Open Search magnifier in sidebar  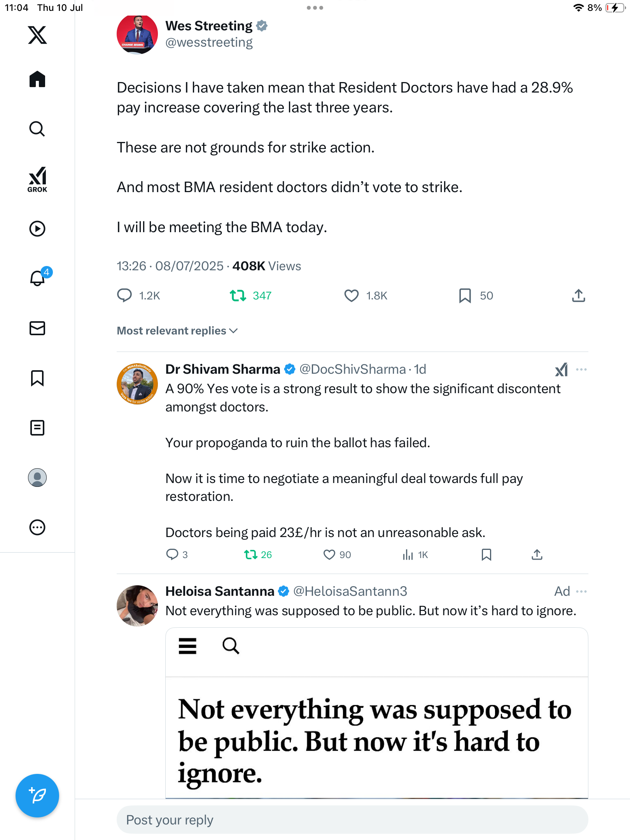tap(37, 129)
